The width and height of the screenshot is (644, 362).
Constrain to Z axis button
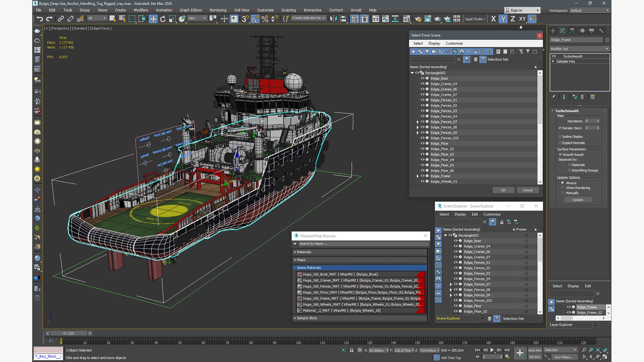(x=513, y=19)
